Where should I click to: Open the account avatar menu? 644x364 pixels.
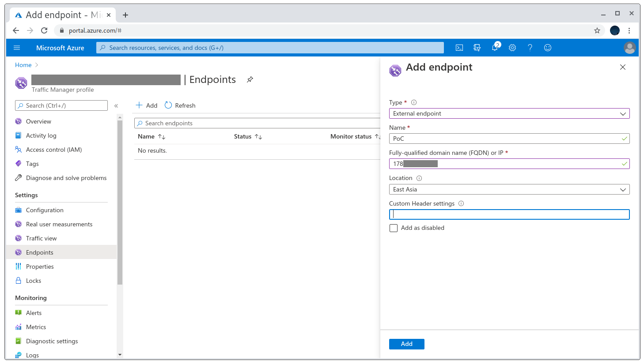(x=630, y=48)
